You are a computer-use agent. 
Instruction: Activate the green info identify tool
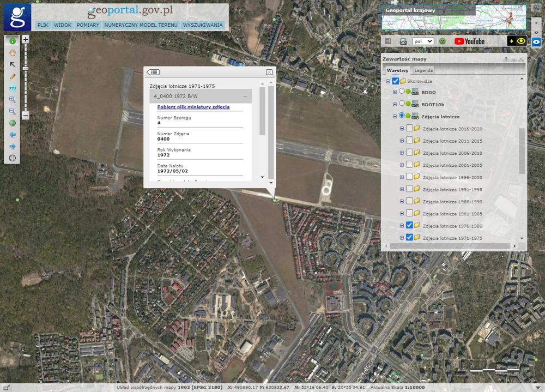13,41
